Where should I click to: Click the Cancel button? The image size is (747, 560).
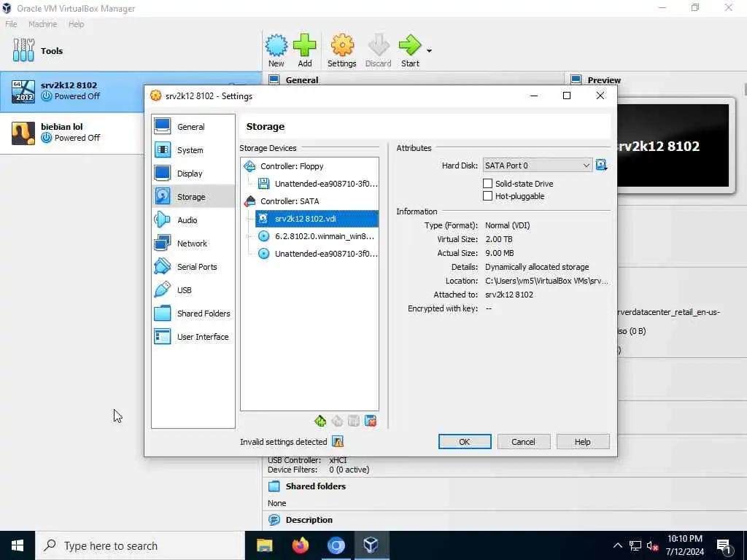pyautogui.click(x=524, y=442)
